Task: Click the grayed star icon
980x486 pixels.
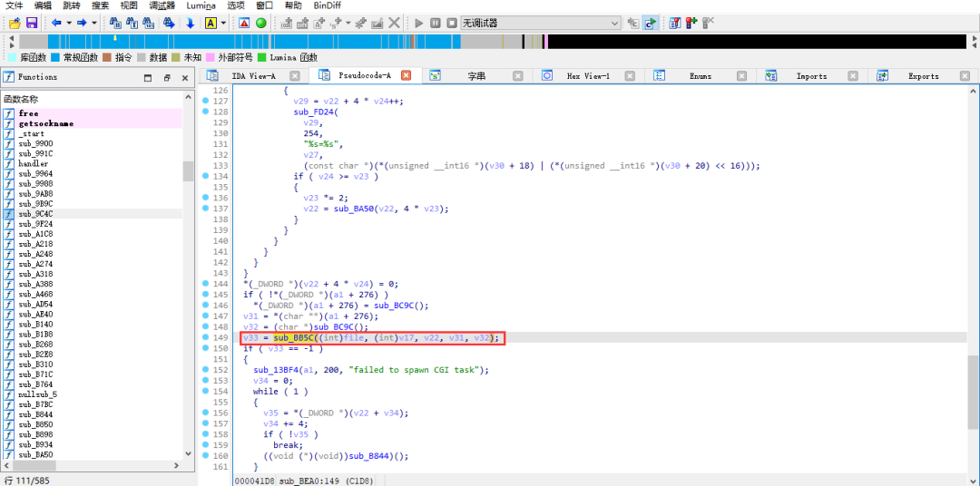Action: 361,23
